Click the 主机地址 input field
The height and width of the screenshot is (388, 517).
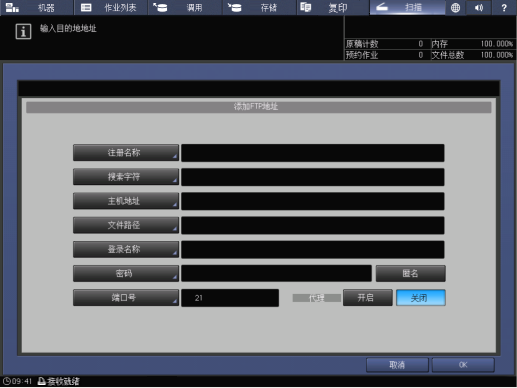coord(313,201)
